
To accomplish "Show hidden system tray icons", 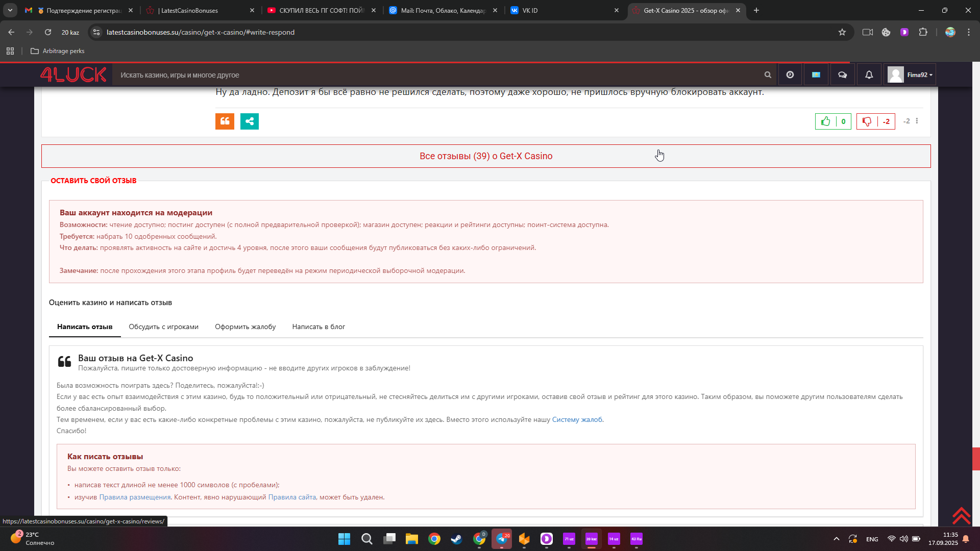I will coord(836,539).
